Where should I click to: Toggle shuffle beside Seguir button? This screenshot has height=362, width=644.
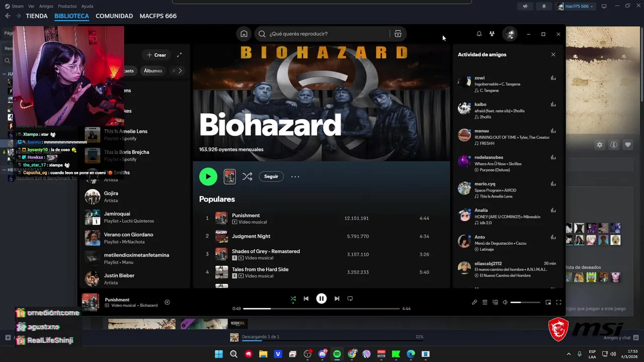[247, 176]
